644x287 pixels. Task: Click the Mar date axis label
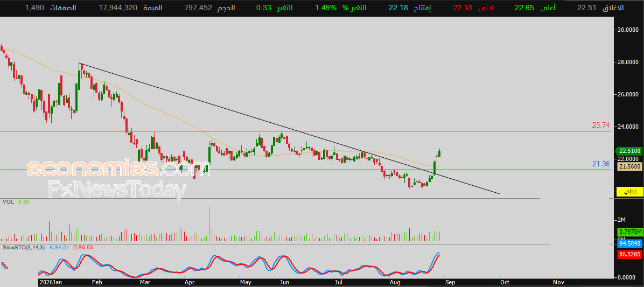click(x=145, y=283)
